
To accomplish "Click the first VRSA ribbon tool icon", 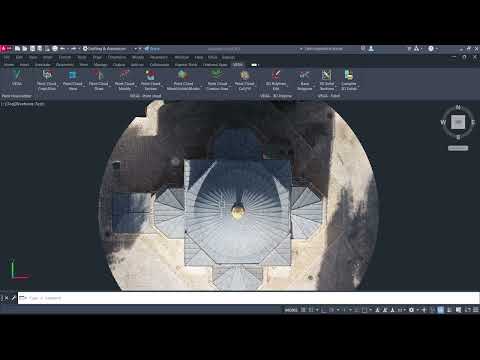I will click(17, 75).
